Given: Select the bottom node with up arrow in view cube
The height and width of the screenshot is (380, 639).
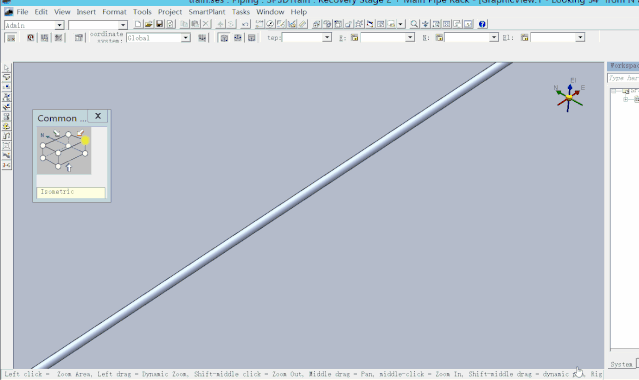Looking at the screenshot, I should pyautogui.click(x=58, y=166).
